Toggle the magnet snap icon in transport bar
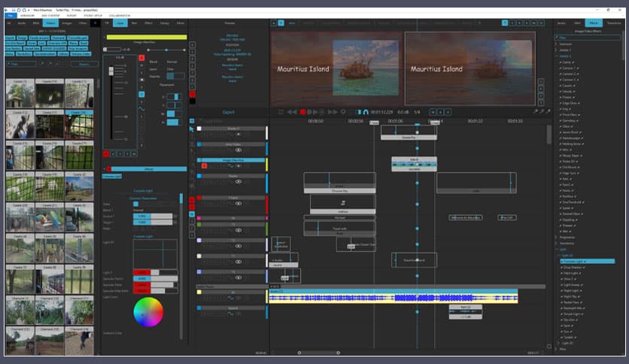Screen dimensions: 629x364 [x=365, y=112]
